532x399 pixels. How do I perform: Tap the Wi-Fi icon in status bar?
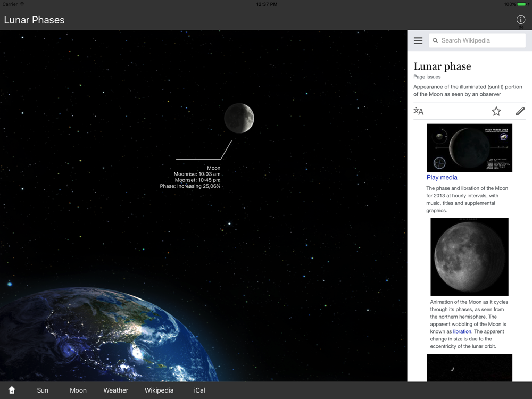(22, 4)
